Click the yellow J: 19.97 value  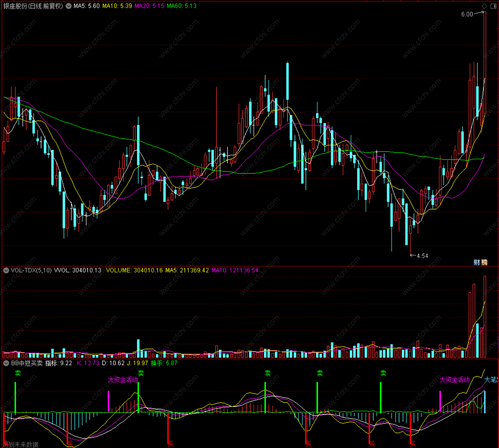[137, 363]
